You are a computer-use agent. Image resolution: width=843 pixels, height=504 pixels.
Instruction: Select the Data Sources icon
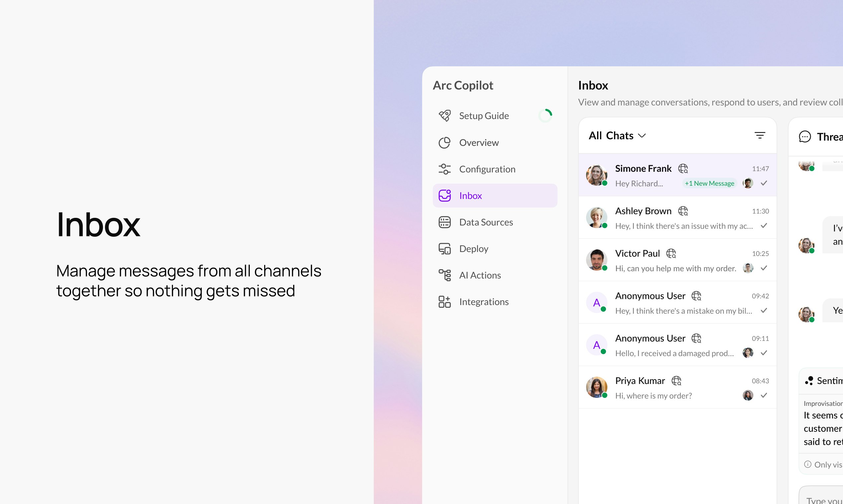[x=444, y=222]
